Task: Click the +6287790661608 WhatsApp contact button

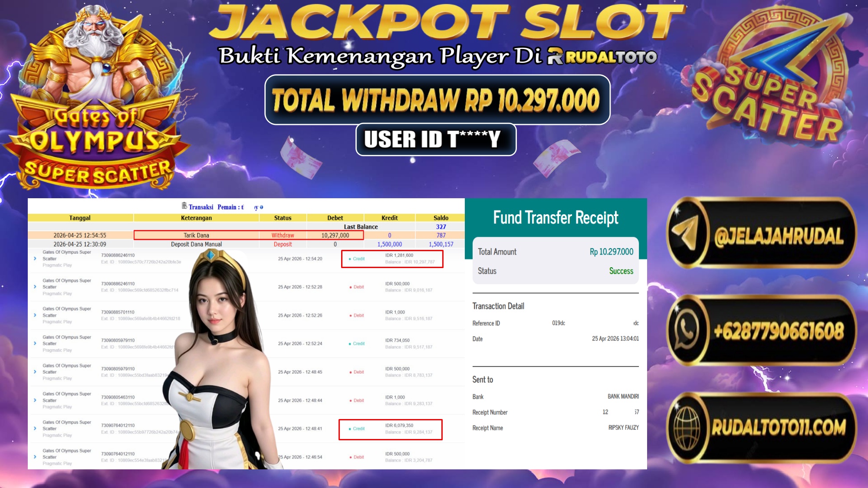Action: click(x=761, y=331)
